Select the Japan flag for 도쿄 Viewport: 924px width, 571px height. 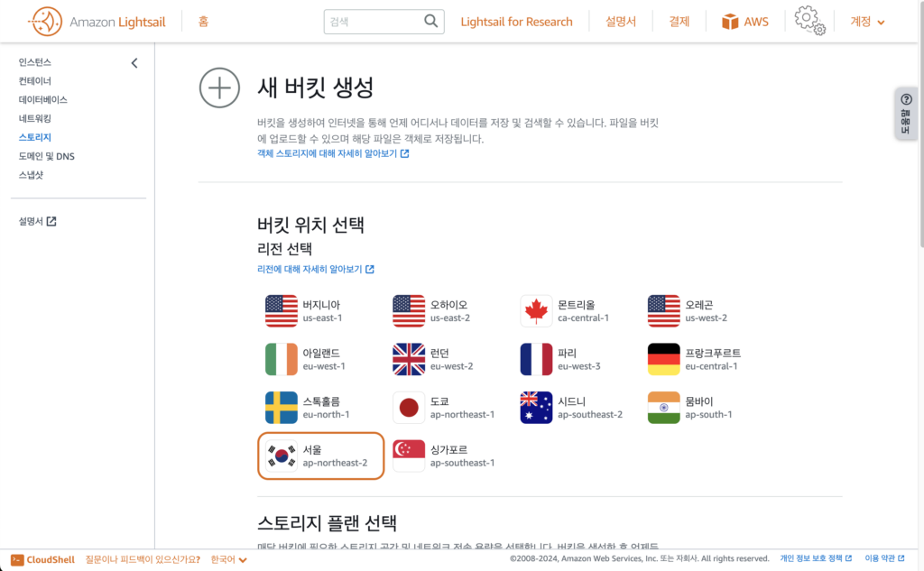409,408
